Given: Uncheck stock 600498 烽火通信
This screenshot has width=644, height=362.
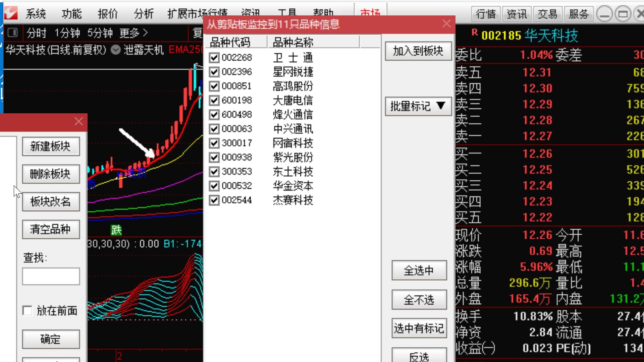Looking at the screenshot, I should [x=214, y=115].
